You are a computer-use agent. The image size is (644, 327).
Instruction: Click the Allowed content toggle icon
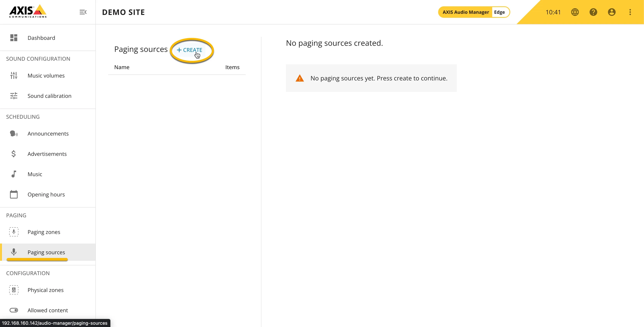click(x=14, y=310)
